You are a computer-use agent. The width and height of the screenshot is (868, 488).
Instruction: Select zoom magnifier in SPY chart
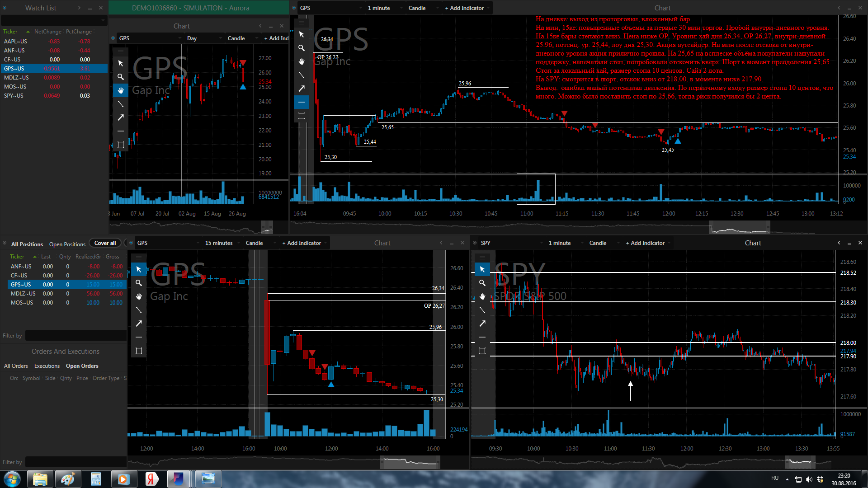point(482,283)
